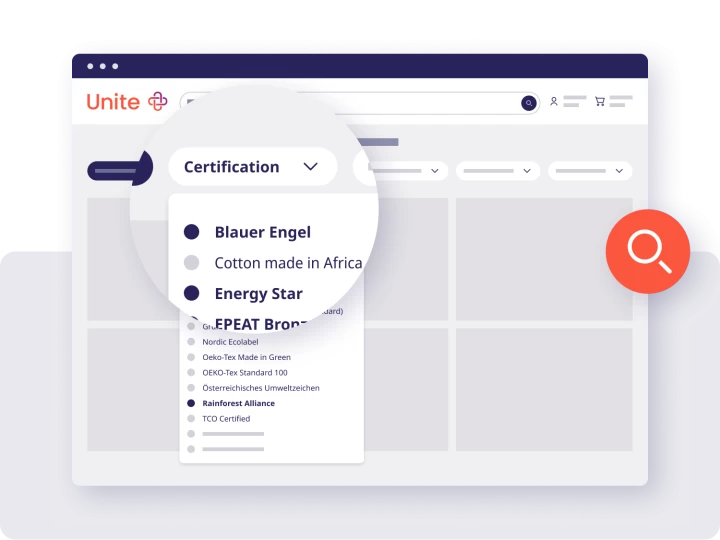Open the shopping cart icon
Image resolution: width=720 pixels, height=540 pixels.
click(x=599, y=102)
